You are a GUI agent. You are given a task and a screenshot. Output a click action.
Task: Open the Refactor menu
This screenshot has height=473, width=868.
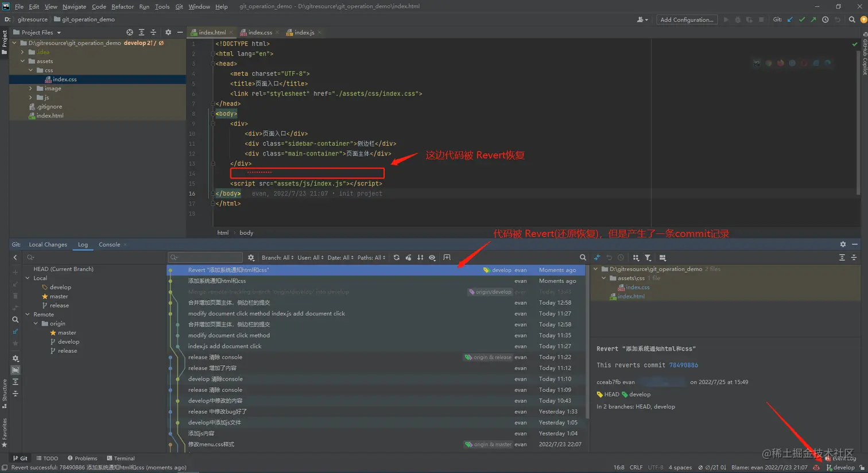coord(122,6)
